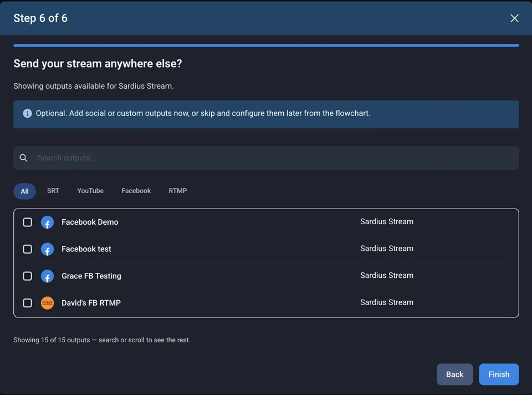Click the David's FB RTMP output name
This screenshot has width=532, height=395.
(91, 303)
